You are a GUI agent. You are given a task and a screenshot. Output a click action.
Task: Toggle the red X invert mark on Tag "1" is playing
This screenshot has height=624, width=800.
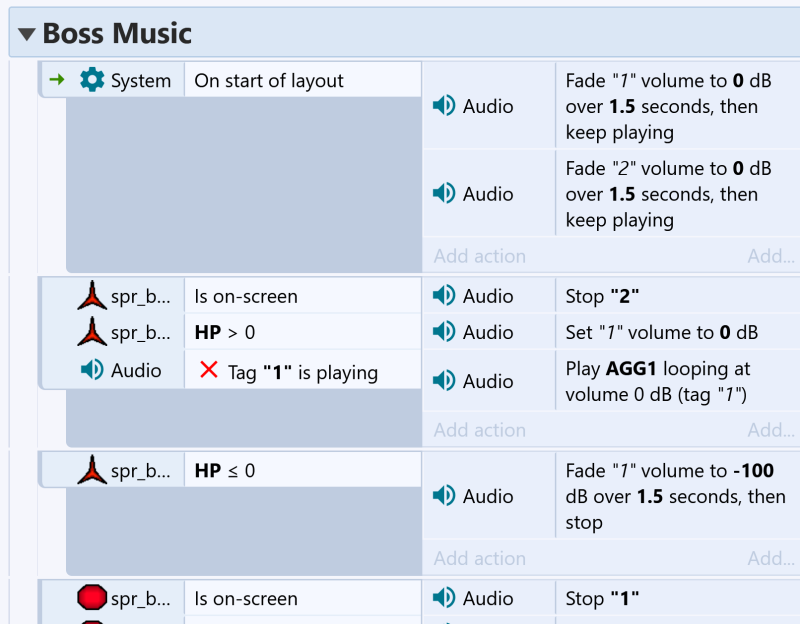[209, 369]
